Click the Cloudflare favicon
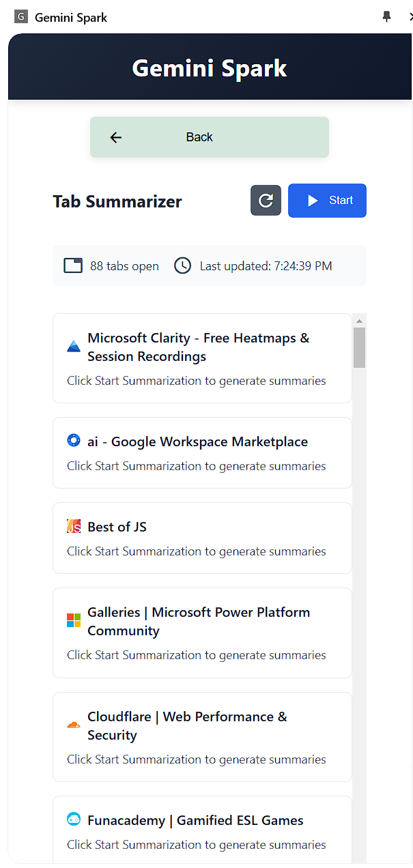The image size is (413, 868). 74,725
